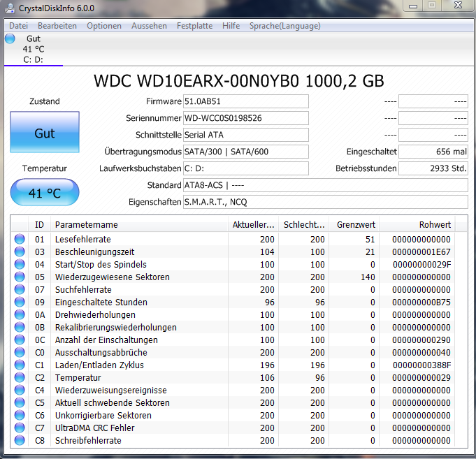Select the Schreibfehlerrate parameter name

[x=88, y=441]
